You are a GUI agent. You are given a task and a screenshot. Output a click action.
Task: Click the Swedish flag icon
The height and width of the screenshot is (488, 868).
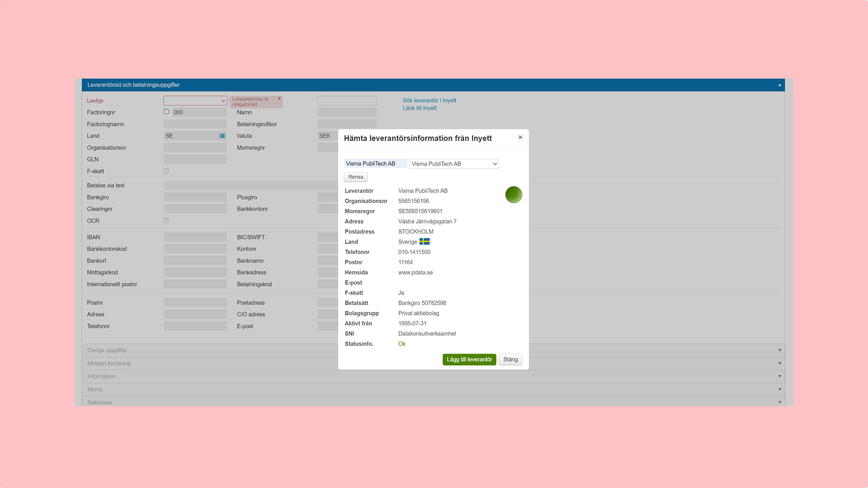[x=425, y=242]
